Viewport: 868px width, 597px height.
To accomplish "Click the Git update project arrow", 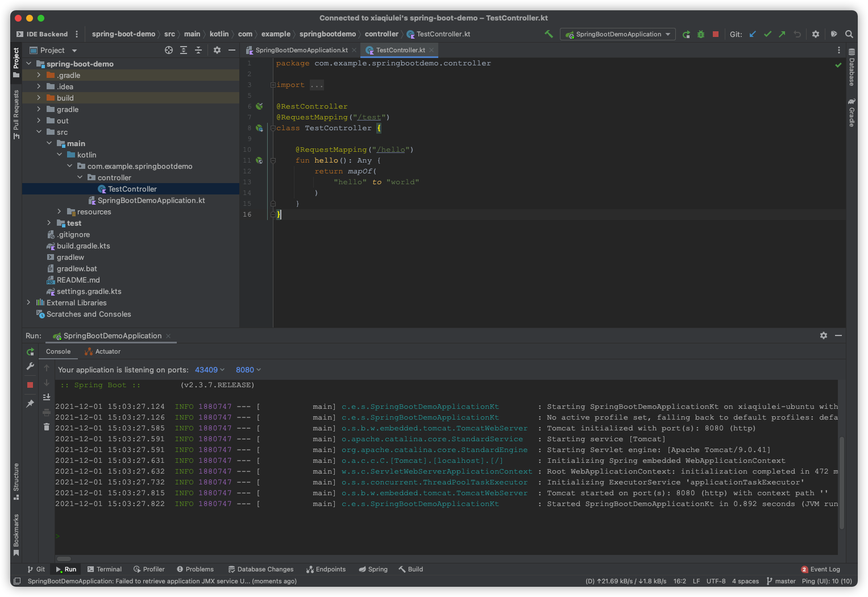I will pyautogui.click(x=753, y=34).
